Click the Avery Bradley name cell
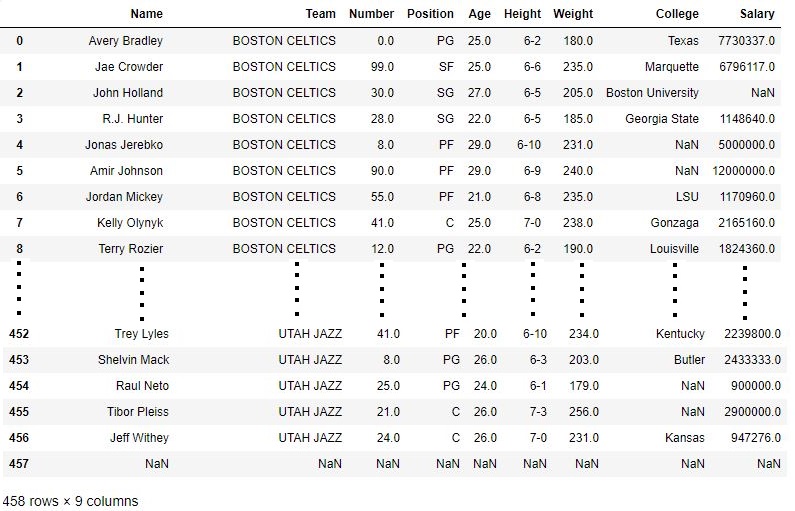Screen dimensions: 795x511 pyautogui.click(x=125, y=41)
